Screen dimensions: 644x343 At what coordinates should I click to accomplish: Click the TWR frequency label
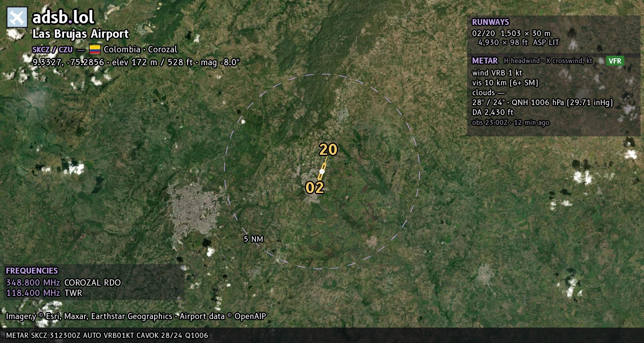pyautogui.click(x=73, y=293)
